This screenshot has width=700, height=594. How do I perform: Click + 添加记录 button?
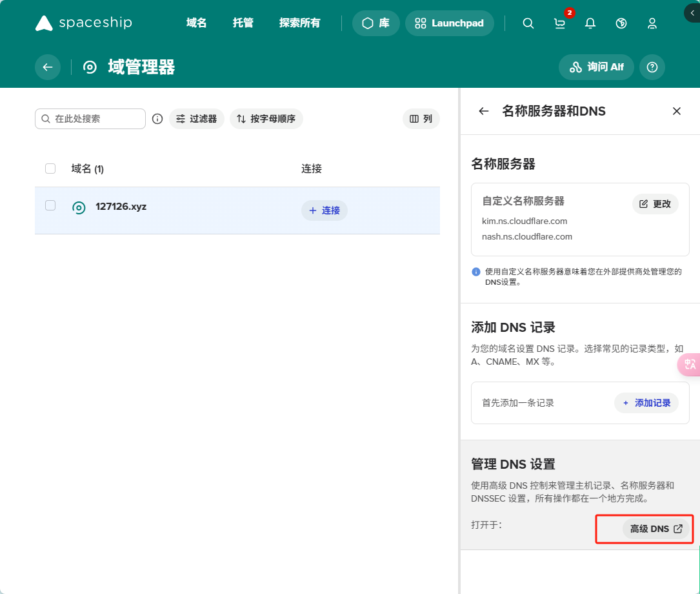pyautogui.click(x=646, y=403)
